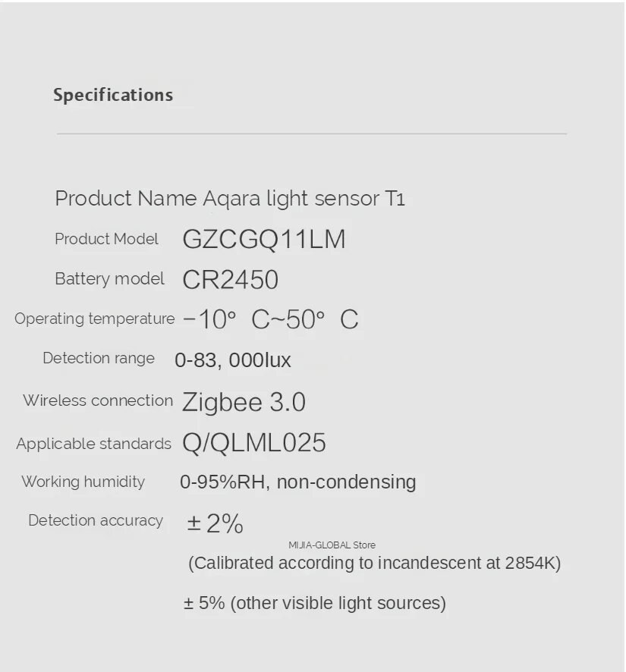Image resolution: width=626 pixels, height=672 pixels.
Task: Click the Wireless connection label
Action: pos(98,400)
